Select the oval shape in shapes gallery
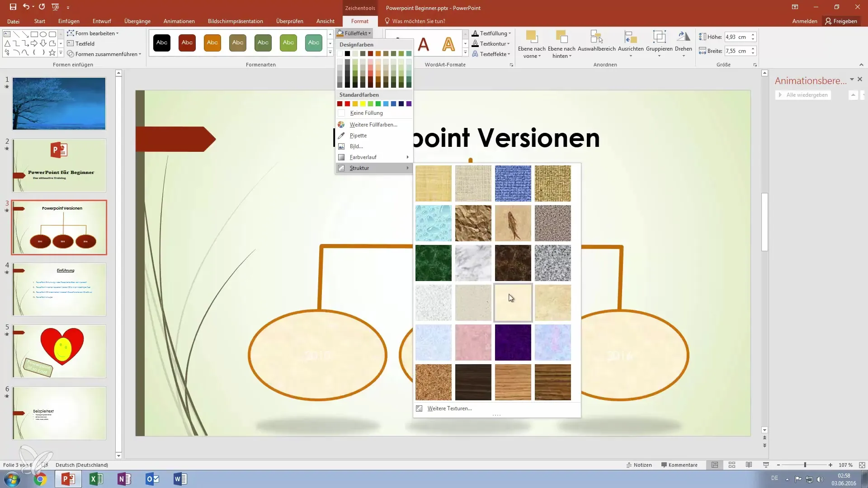Viewport: 868px width, 488px height. [43, 34]
